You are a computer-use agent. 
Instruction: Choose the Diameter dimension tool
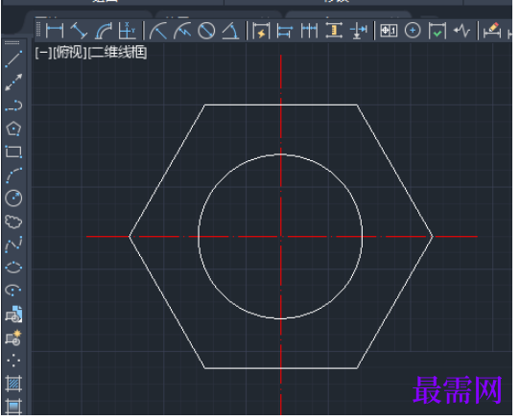tap(206, 31)
